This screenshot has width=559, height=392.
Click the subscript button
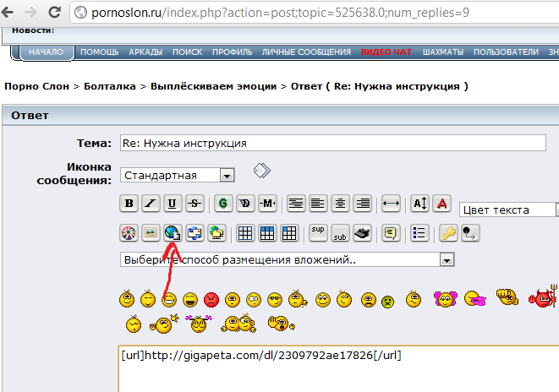pos(340,233)
